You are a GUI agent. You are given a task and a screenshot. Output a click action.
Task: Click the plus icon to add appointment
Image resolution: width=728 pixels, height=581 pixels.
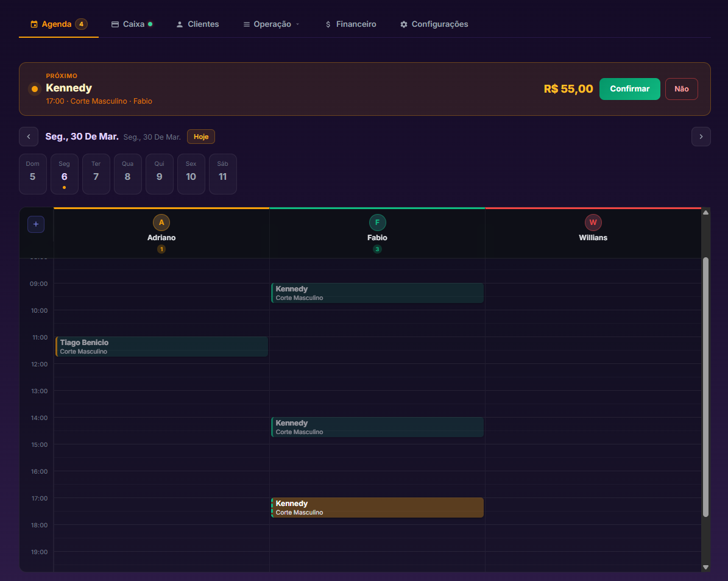coord(36,224)
